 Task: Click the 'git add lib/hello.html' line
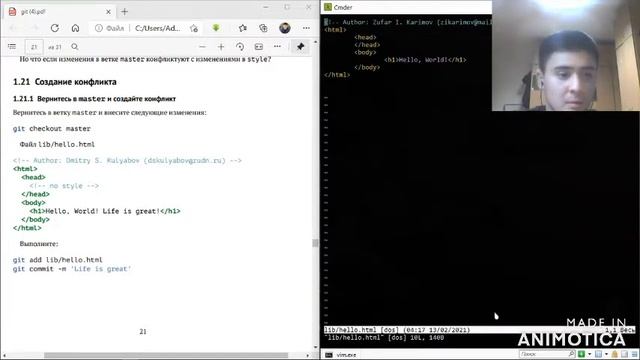[58, 260]
